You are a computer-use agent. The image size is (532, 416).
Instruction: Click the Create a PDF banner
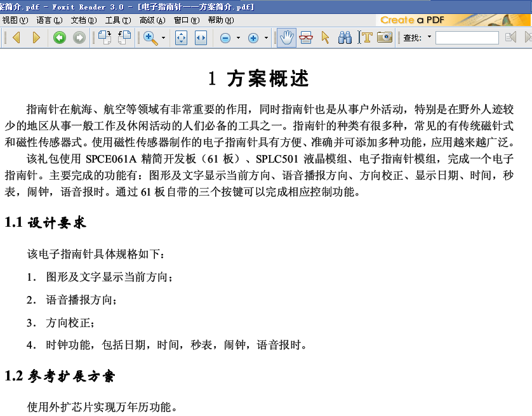tap(453, 20)
